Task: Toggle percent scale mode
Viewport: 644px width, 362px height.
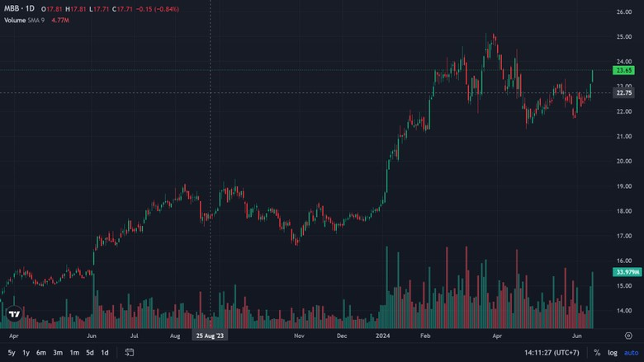Action: 597,353
